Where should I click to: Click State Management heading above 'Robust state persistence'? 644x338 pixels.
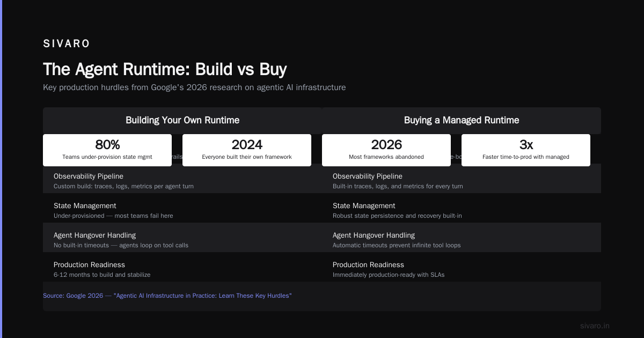click(364, 206)
